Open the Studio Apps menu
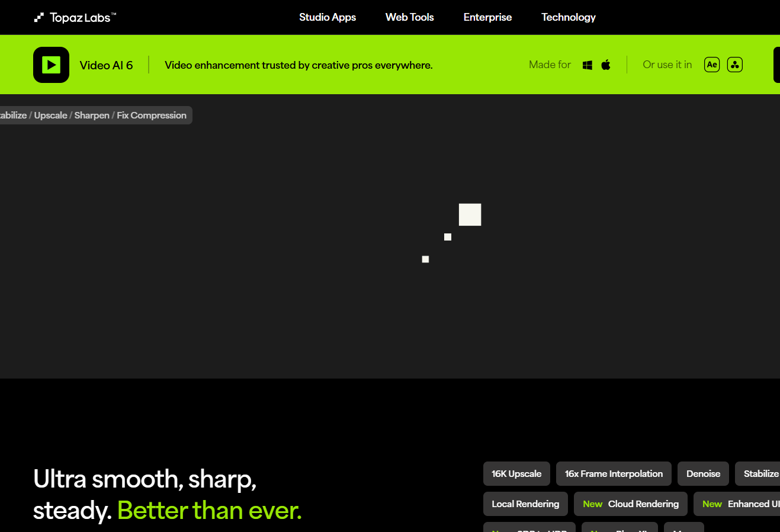Viewport: 780px width, 532px height. 328,17
